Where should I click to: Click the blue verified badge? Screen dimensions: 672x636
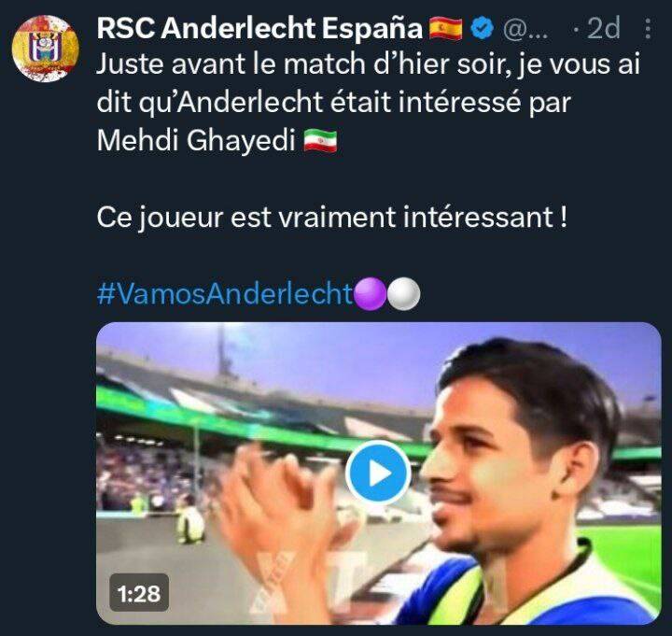pyautogui.click(x=483, y=28)
